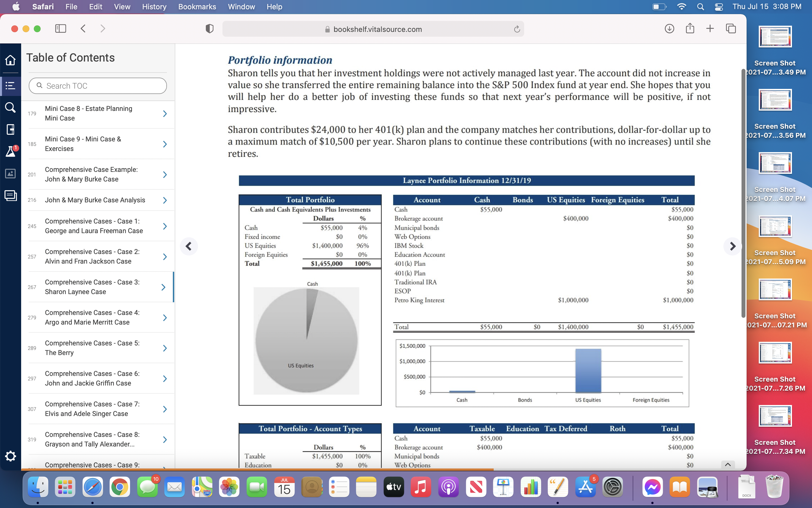
Task: Open Screen Shot 5.09 PM desktop thumbnail
Action: [x=775, y=226]
